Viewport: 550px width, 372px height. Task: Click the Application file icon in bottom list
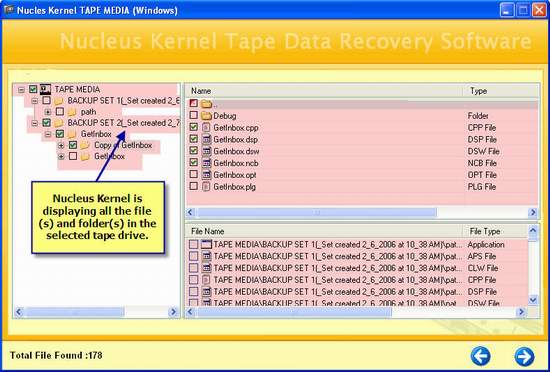click(207, 244)
